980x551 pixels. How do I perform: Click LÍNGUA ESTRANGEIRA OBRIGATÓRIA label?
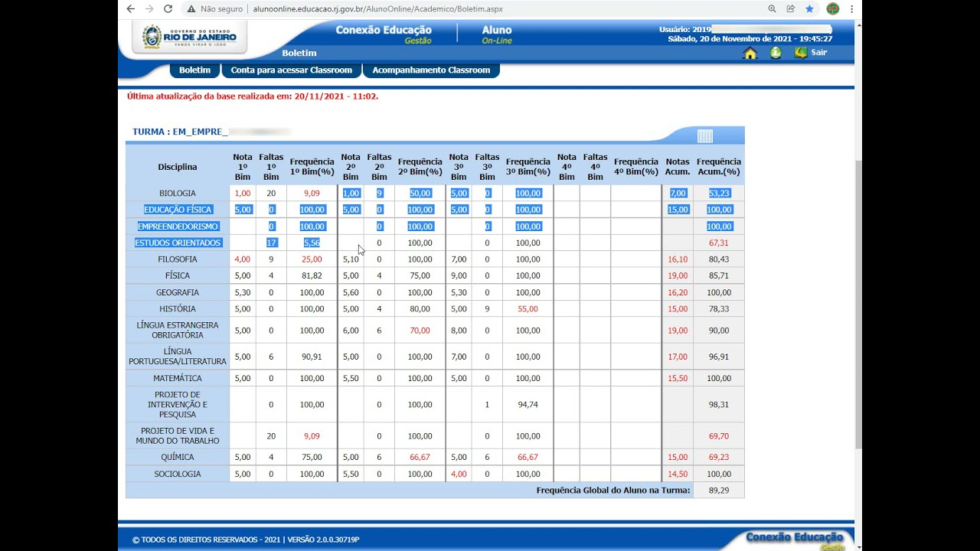point(178,331)
